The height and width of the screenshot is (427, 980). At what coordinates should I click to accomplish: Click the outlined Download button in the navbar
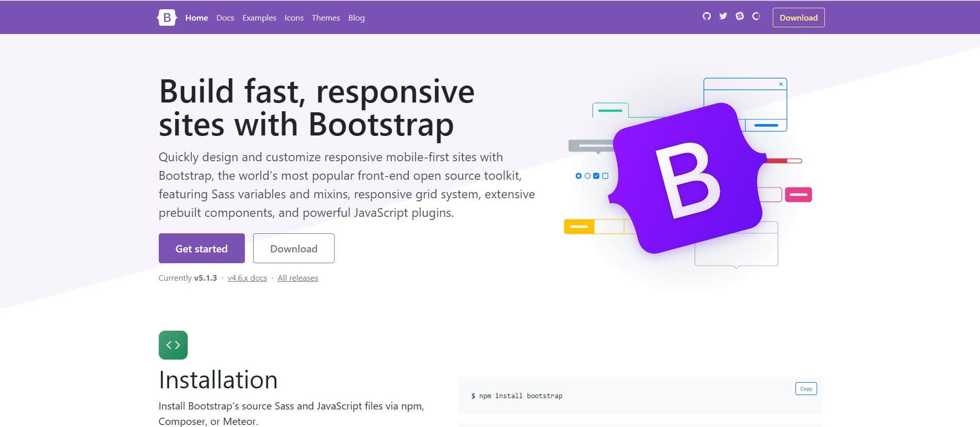click(798, 18)
